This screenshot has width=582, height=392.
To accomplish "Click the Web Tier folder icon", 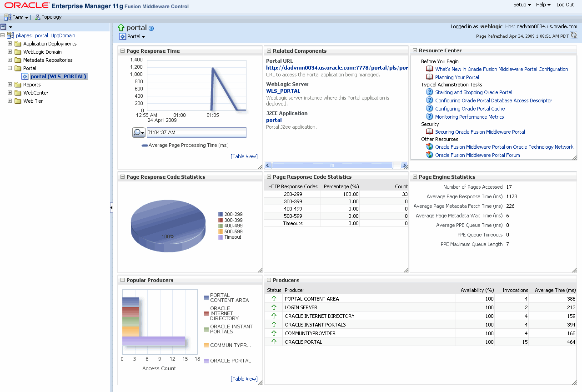I will 18,101.
